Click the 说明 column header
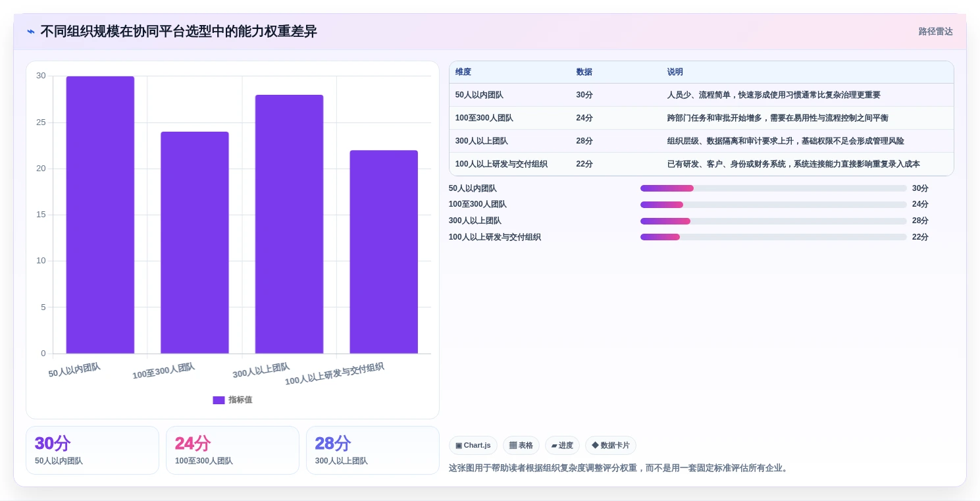 675,72
